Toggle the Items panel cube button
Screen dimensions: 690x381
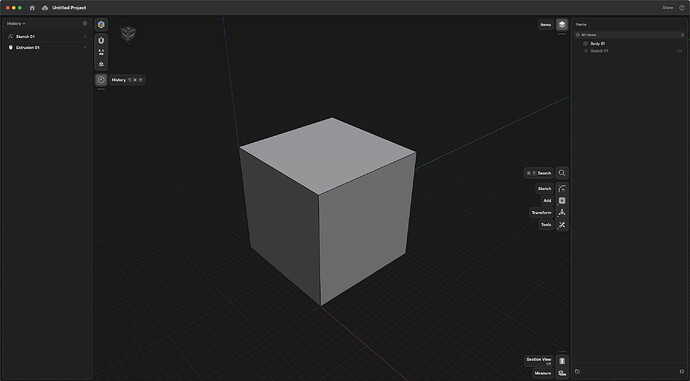(x=562, y=25)
